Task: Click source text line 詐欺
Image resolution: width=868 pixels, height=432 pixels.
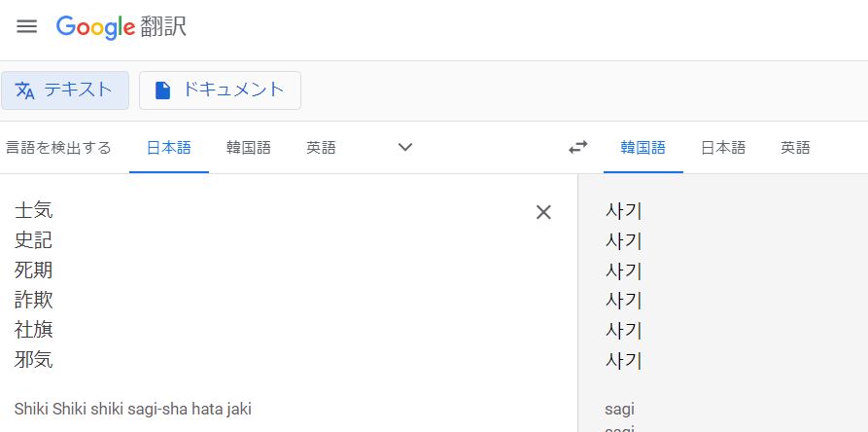Action: [34, 301]
